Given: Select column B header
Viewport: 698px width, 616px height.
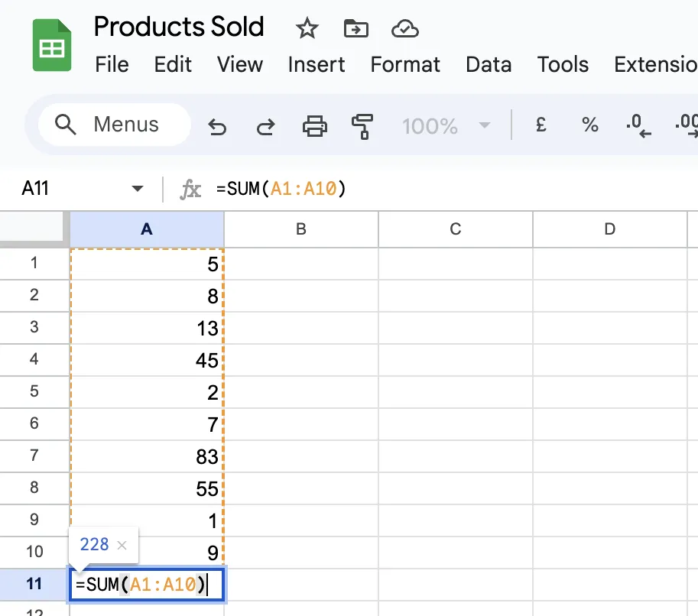Looking at the screenshot, I should 301,229.
